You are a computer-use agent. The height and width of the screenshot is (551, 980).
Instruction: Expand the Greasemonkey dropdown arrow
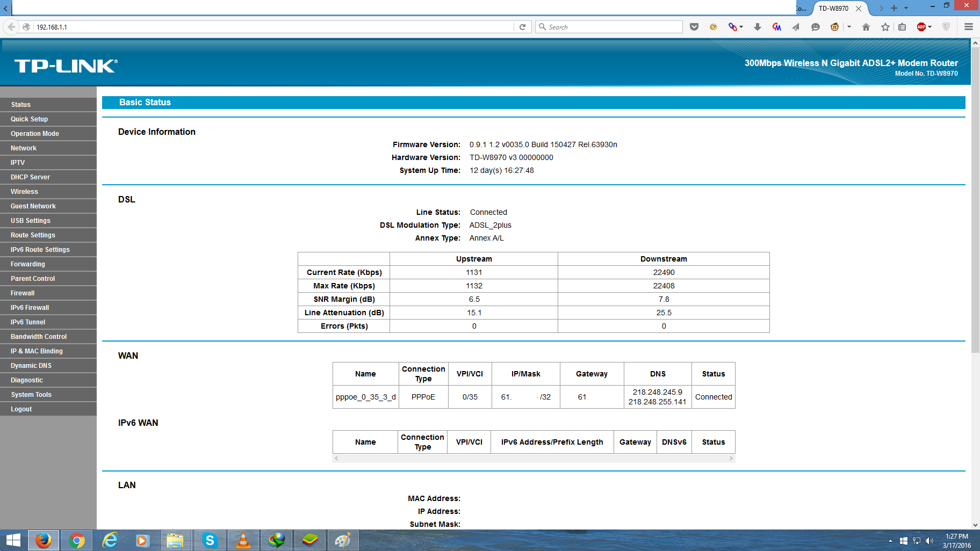[x=849, y=27]
